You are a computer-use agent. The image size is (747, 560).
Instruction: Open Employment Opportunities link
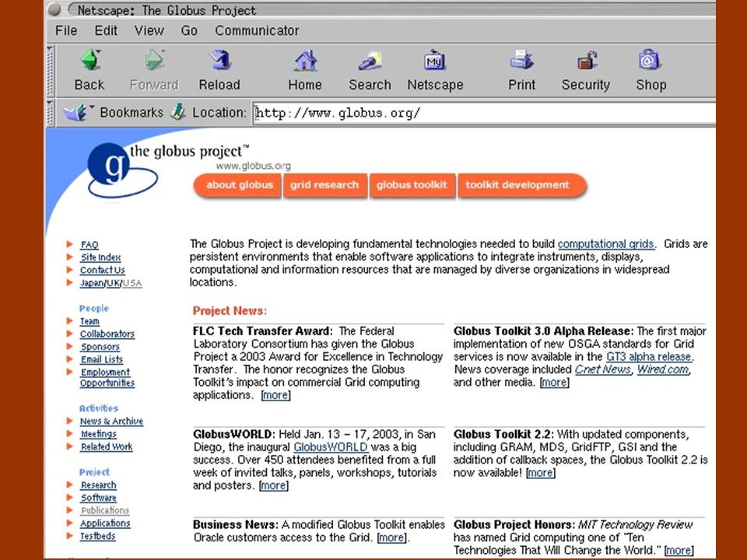(107, 378)
